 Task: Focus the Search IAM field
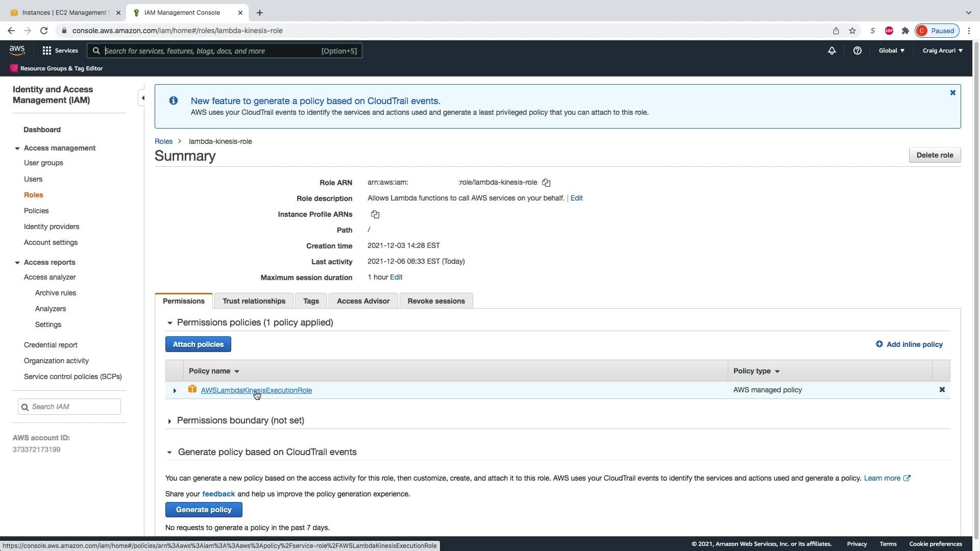pos(74,407)
